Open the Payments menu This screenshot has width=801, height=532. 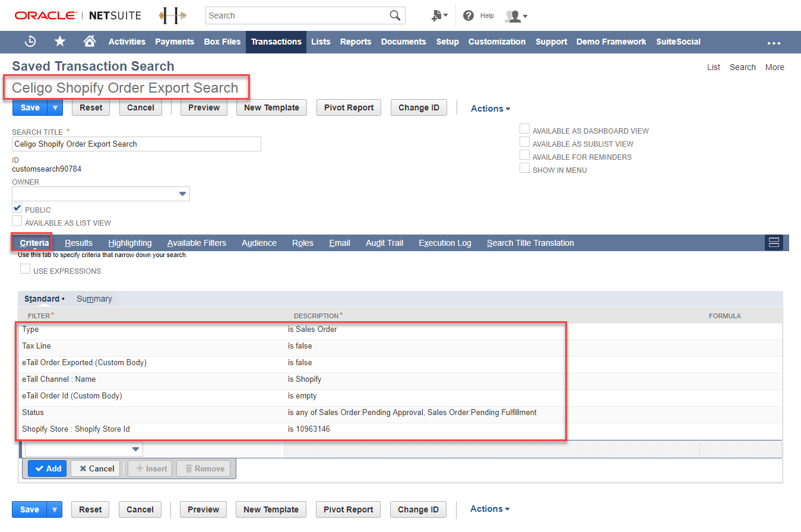tap(175, 42)
